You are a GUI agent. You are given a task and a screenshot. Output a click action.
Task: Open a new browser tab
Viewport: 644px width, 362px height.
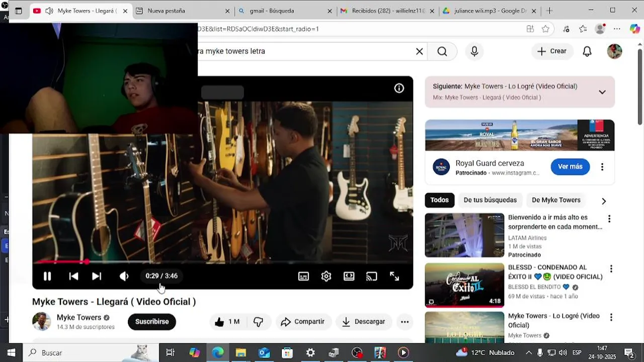pyautogui.click(x=549, y=11)
